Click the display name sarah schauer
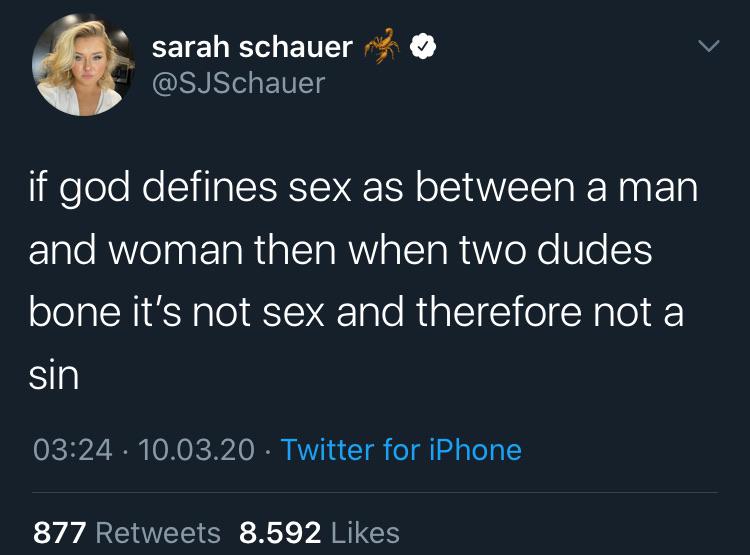Viewport: 750px width, 555px height. [x=251, y=46]
